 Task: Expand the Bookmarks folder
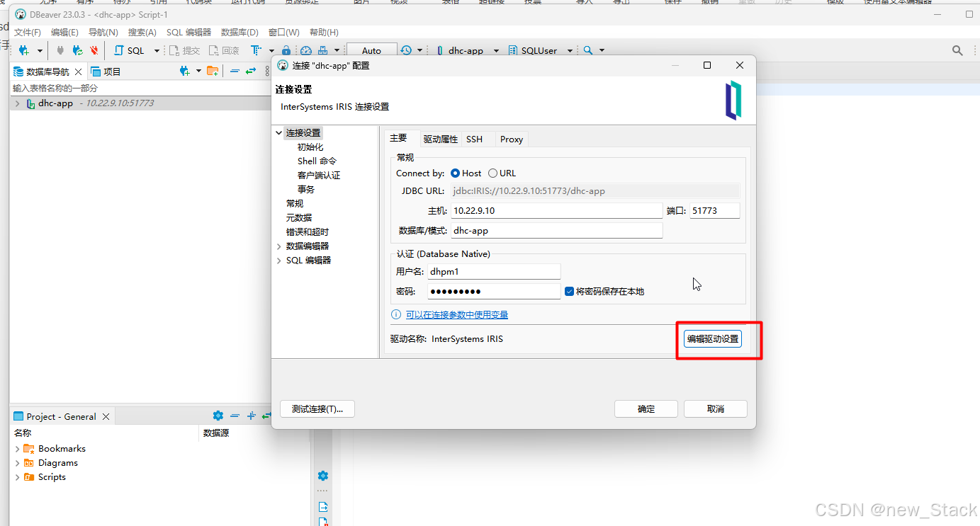(x=17, y=449)
